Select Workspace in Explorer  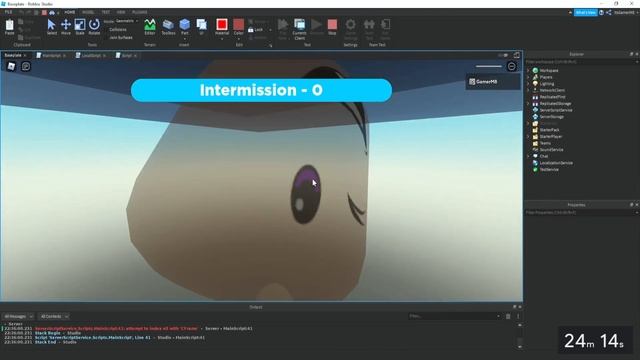[549, 71]
